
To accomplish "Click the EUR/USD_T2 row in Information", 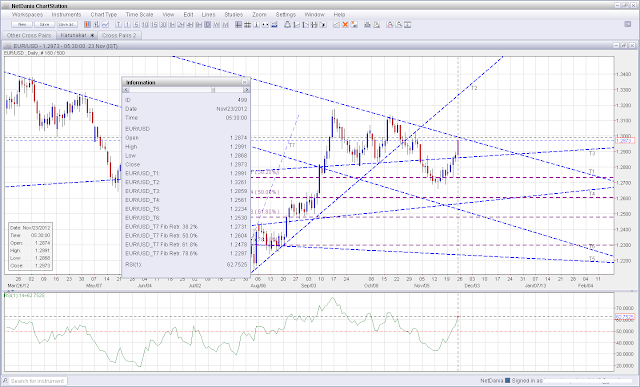I will [x=186, y=182].
